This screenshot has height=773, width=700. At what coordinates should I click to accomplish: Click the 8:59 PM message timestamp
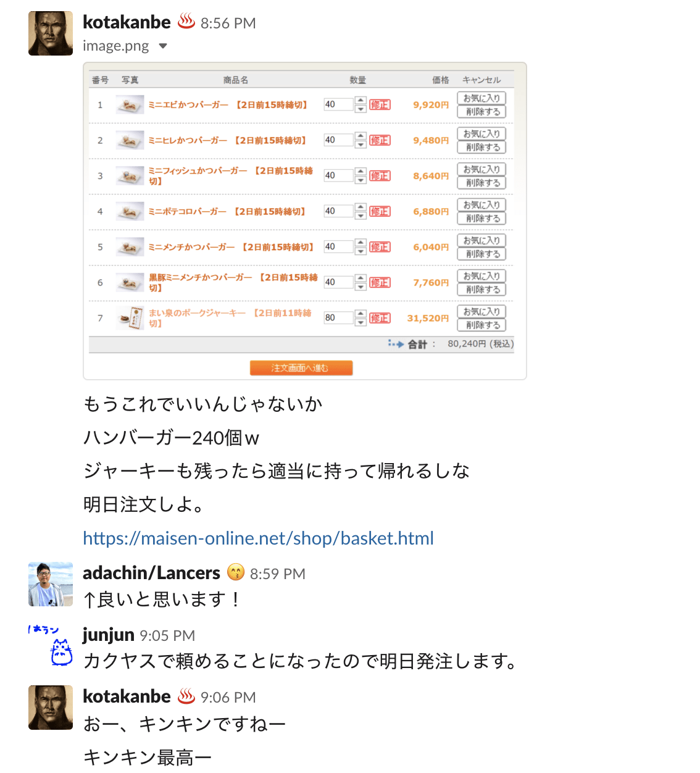278,574
